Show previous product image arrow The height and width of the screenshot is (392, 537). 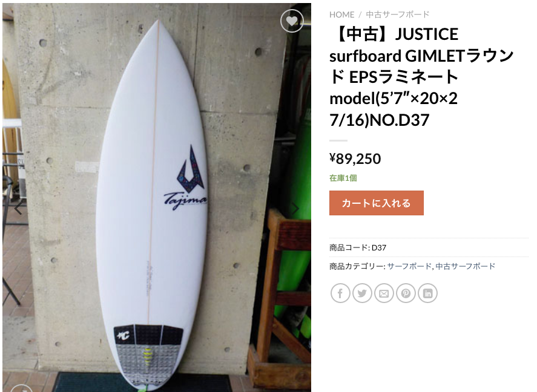(18, 208)
